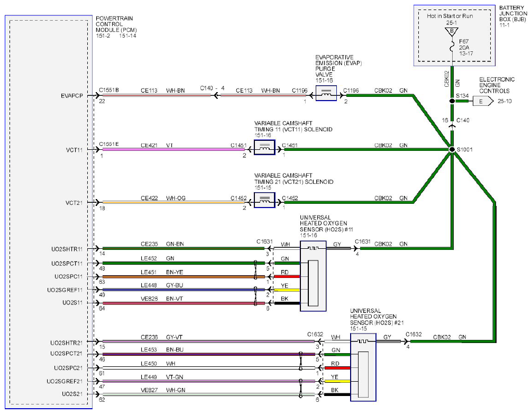
Task: Click the red RD wire of HO2S #11
Action: 287,276
